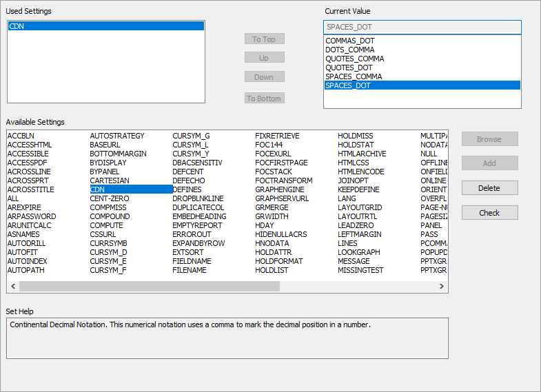Select CURSYM_F setting

click(x=108, y=270)
